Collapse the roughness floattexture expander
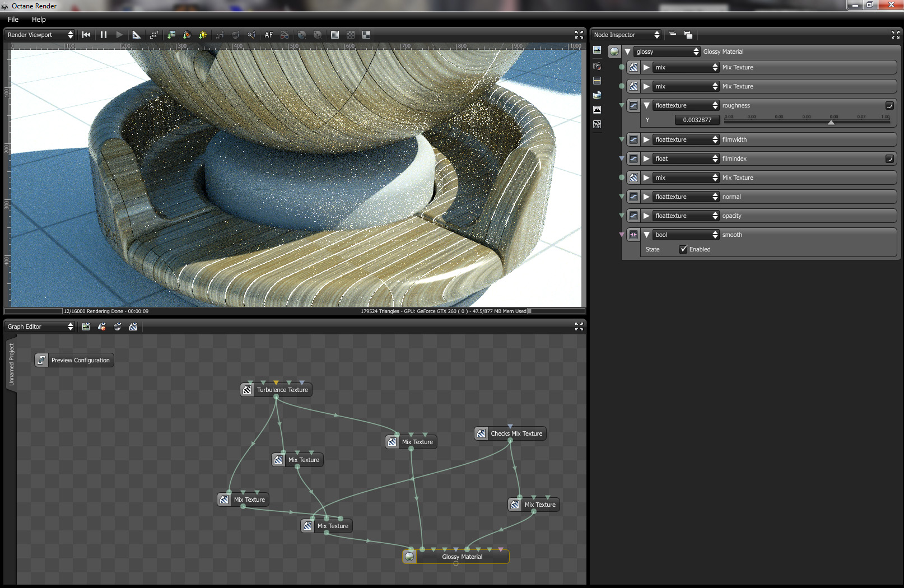 647,105
